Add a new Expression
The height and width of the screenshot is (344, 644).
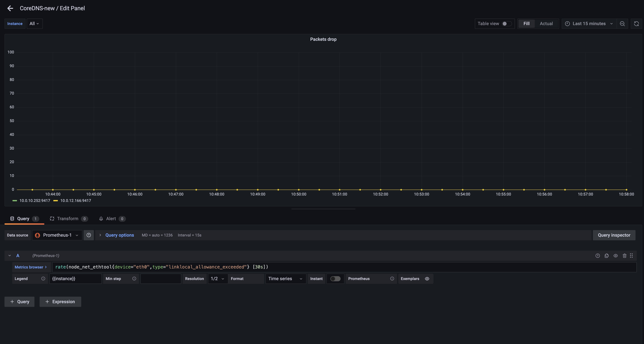[x=60, y=302]
